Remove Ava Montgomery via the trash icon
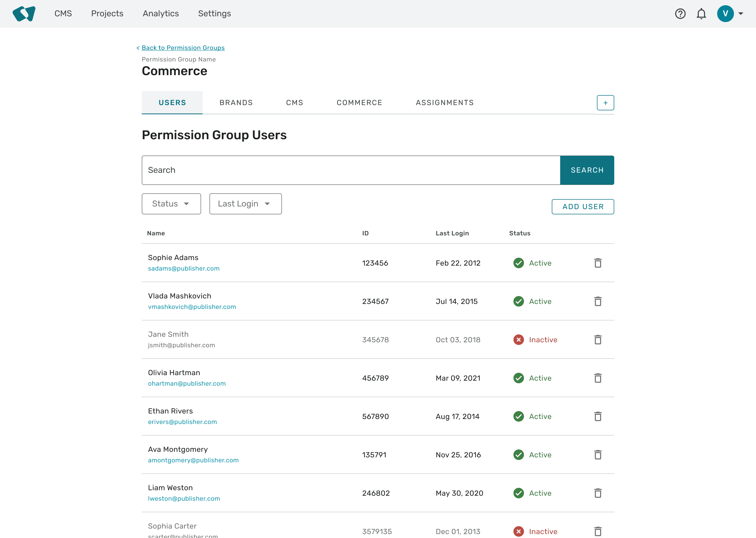Viewport: 756px width, 538px height. click(x=597, y=454)
